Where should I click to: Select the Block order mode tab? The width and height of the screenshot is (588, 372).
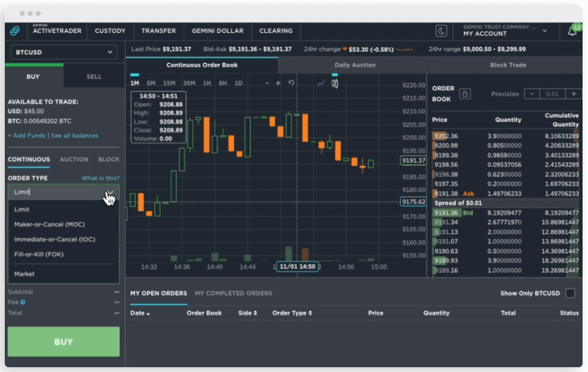pyautogui.click(x=109, y=160)
